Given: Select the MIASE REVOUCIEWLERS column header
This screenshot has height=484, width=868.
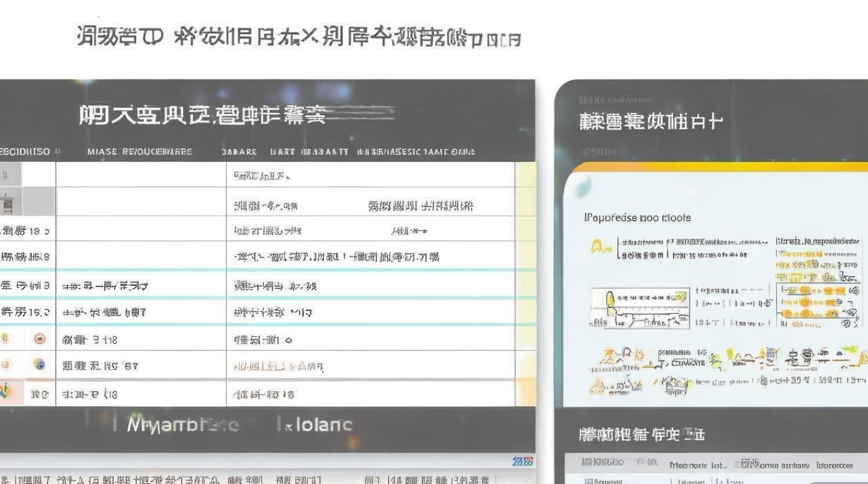Looking at the screenshot, I should [x=139, y=152].
